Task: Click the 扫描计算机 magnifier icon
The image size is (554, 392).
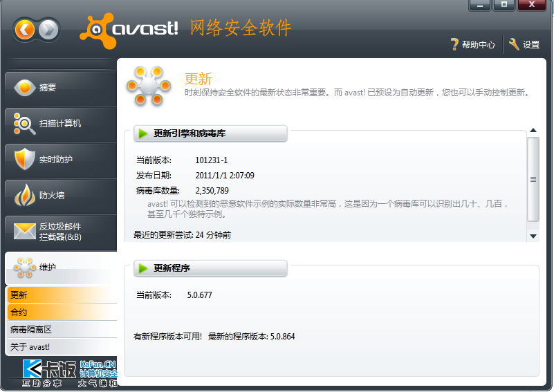Action: pos(24,124)
